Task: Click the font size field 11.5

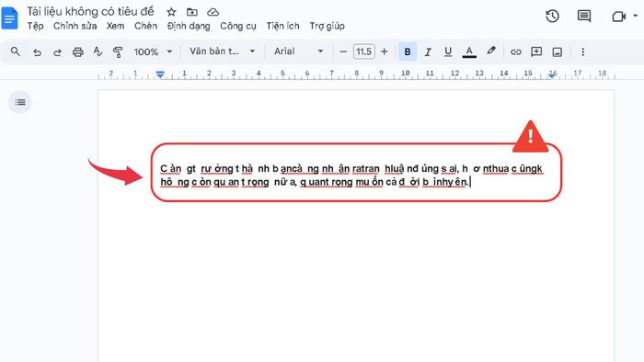Action: pyautogui.click(x=364, y=52)
